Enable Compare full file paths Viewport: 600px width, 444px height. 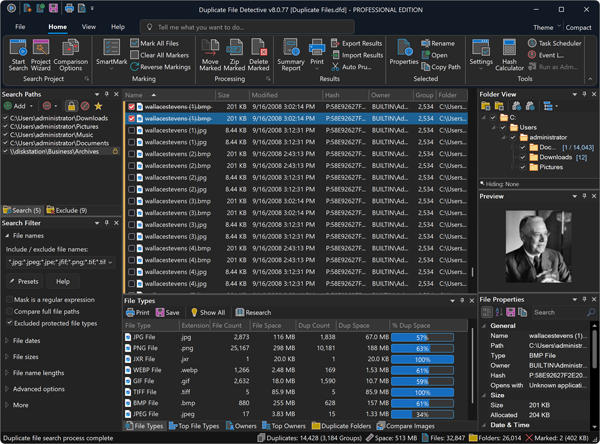tap(9, 312)
